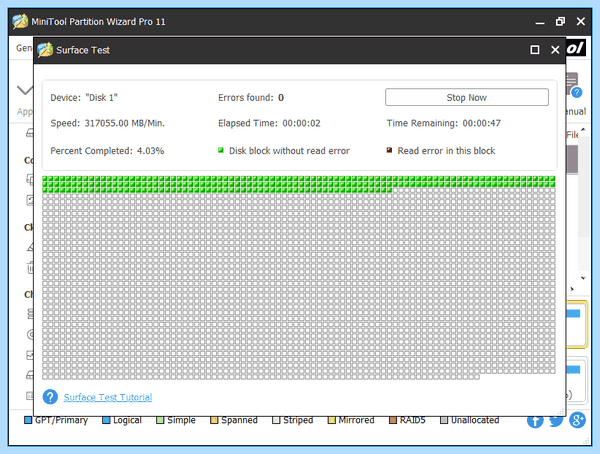Maximize the Surface Test dialog
This screenshot has height=454, width=600.
pos(535,50)
